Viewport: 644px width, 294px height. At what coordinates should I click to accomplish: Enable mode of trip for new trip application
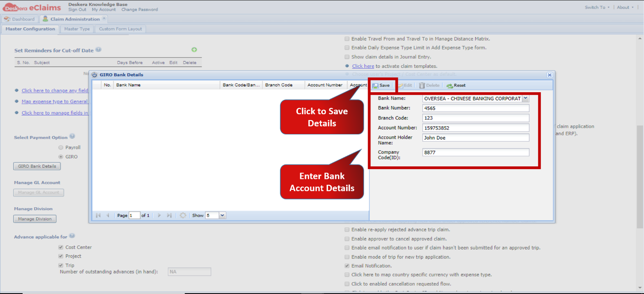point(347,257)
